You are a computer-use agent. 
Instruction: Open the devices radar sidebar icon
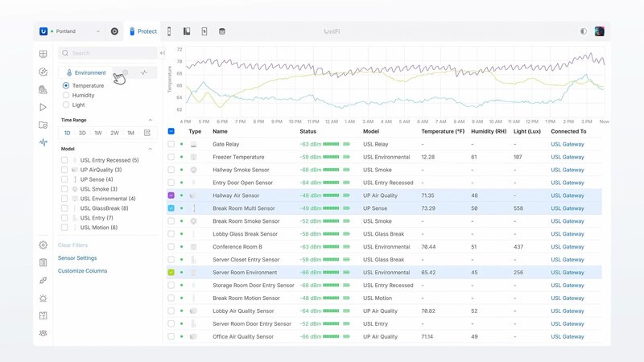pos(43,72)
